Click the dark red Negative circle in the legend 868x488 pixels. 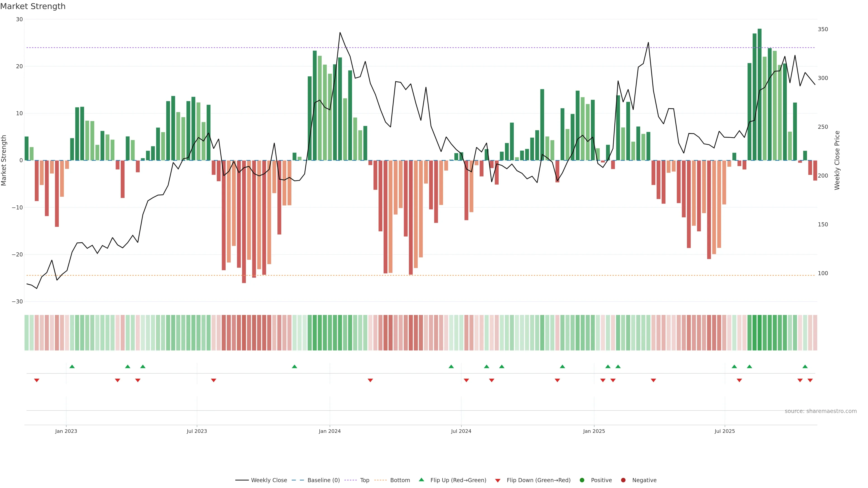[x=623, y=480]
